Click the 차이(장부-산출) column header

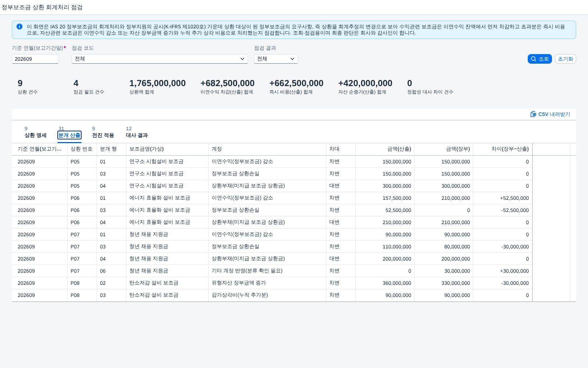click(x=502, y=149)
